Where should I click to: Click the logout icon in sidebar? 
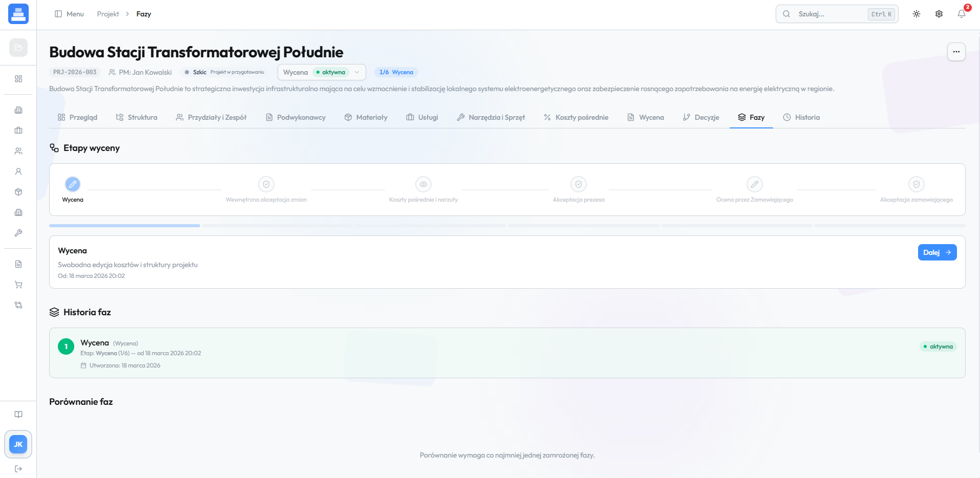pyautogui.click(x=18, y=469)
